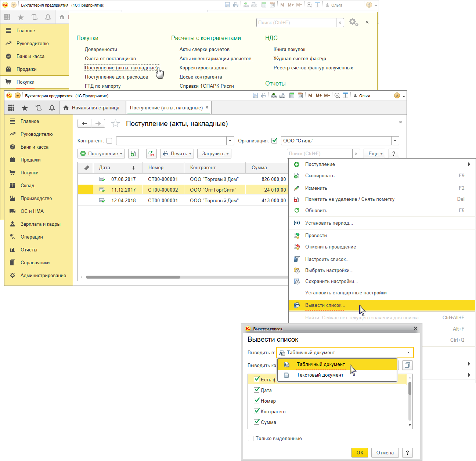Image resolution: width=476 pixels, height=461 pixels.
Task: Select Скопировать in the context menu
Action: point(382,175)
